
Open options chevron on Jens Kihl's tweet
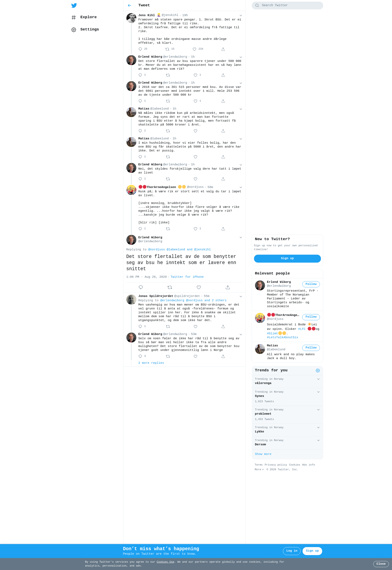tap(241, 16)
